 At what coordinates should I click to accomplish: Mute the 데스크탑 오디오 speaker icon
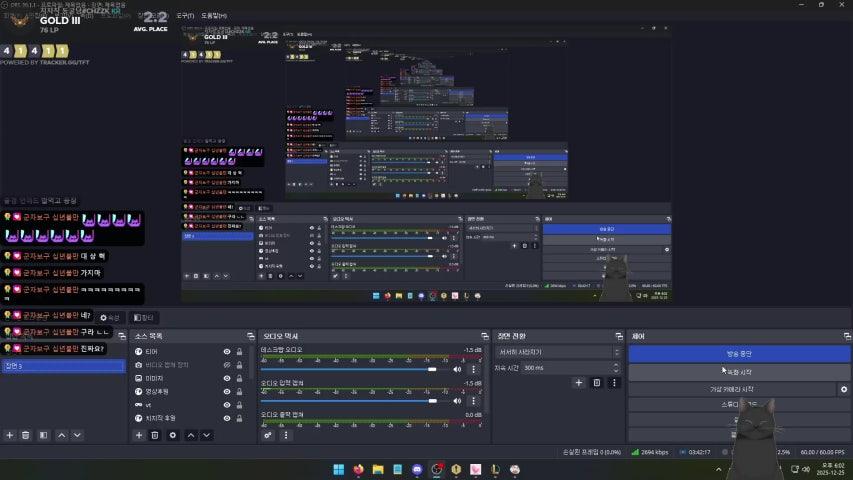(458, 369)
